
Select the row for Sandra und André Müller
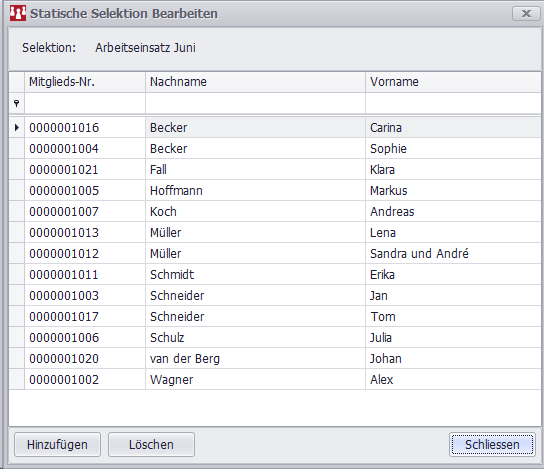[x=275, y=254]
